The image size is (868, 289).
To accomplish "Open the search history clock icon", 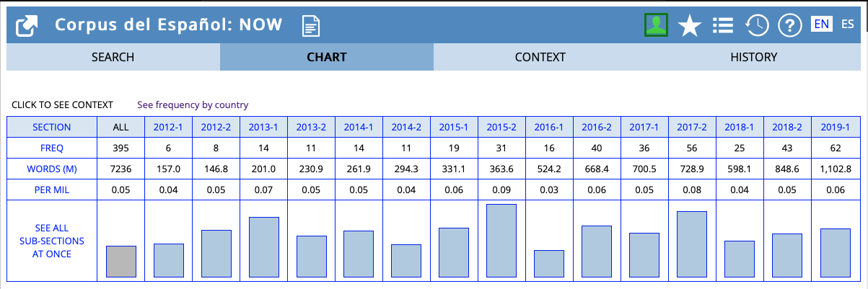I will click(x=756, y=26).
